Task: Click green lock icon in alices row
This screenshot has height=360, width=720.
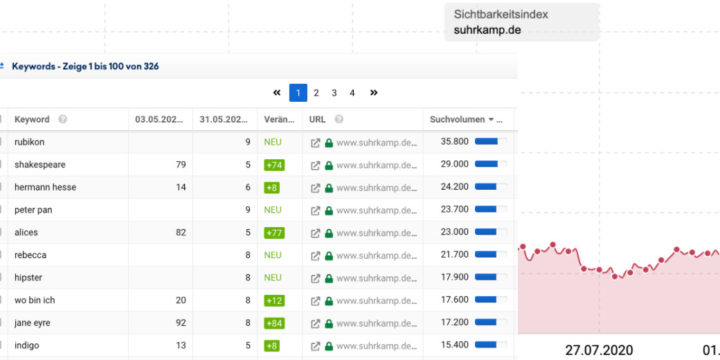Action: (328, 233)
